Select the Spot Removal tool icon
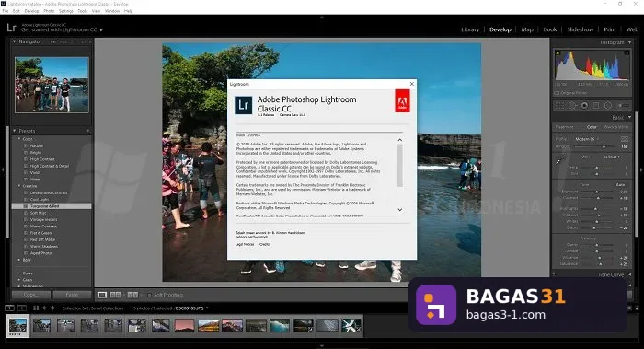The height and width of the screenshot is (349, 644). point(572,106)
